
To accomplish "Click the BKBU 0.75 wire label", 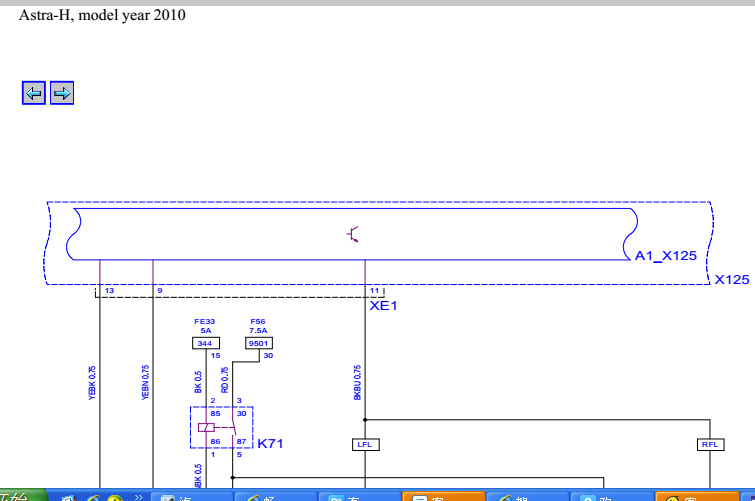I will [357, 382].
